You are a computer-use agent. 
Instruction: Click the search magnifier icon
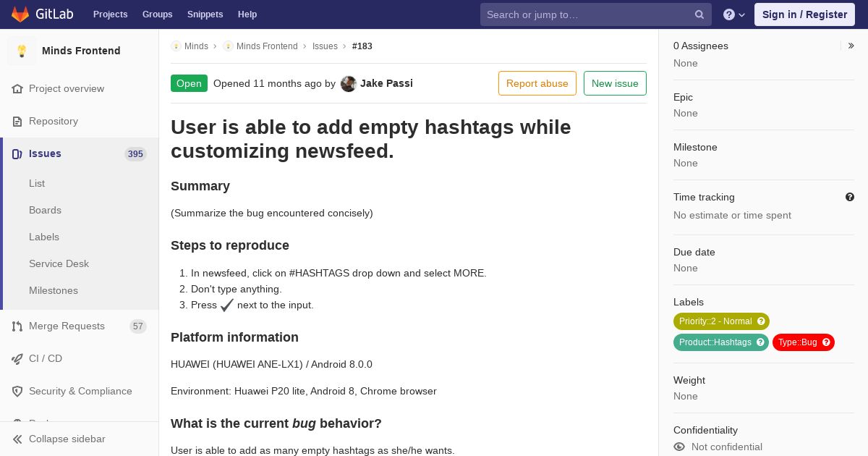(x=699, y=14)
